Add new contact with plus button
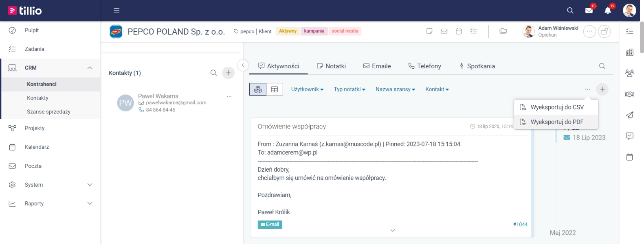The image size is (644, 244). [228, 73]
